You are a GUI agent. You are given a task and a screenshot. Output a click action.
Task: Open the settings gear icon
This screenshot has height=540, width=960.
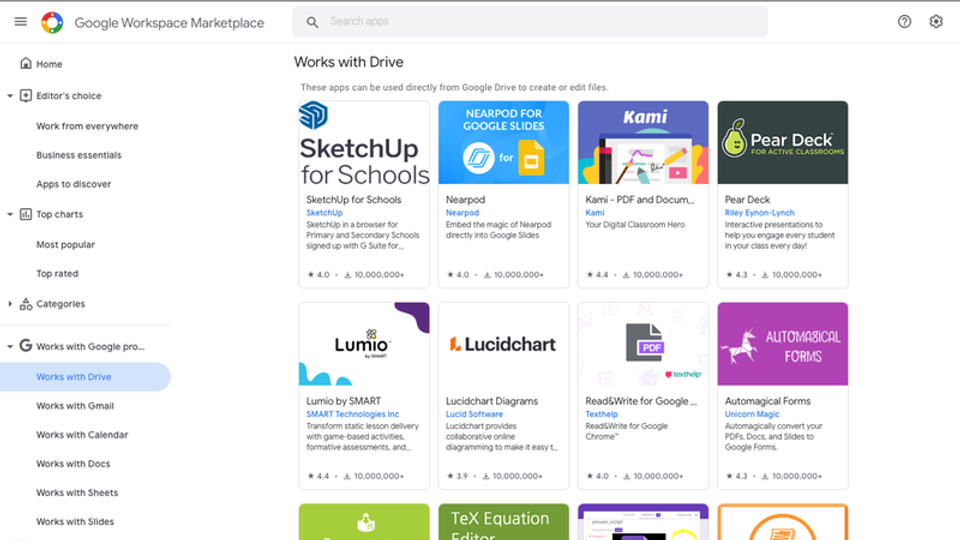[x=936, y=22]
